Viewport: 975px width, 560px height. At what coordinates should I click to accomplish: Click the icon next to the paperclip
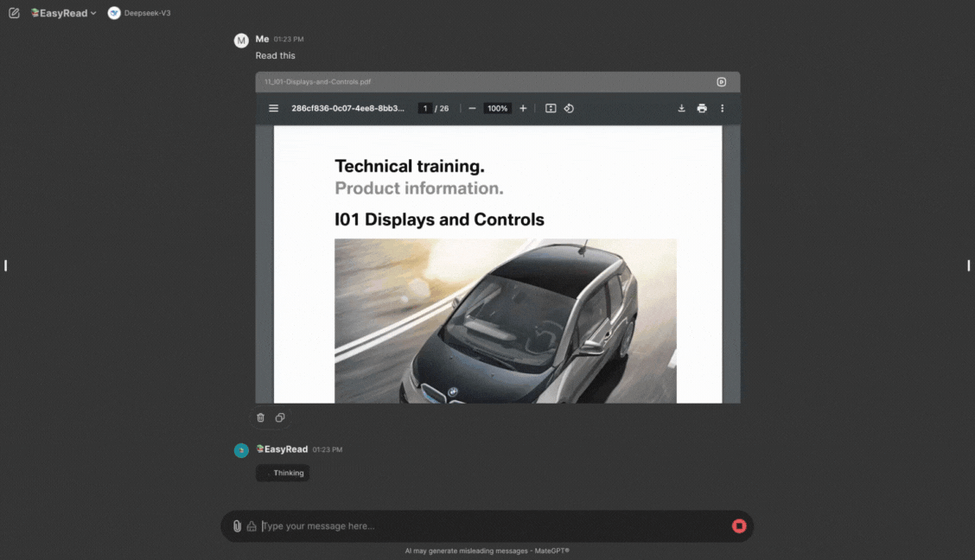252,525
